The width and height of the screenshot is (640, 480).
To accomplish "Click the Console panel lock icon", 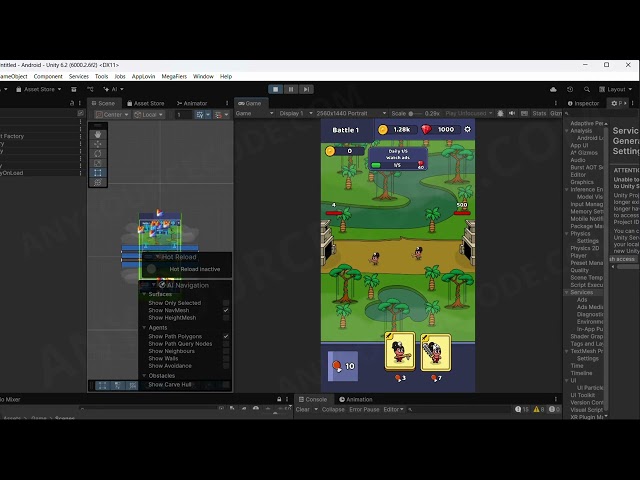I will 279,399.
